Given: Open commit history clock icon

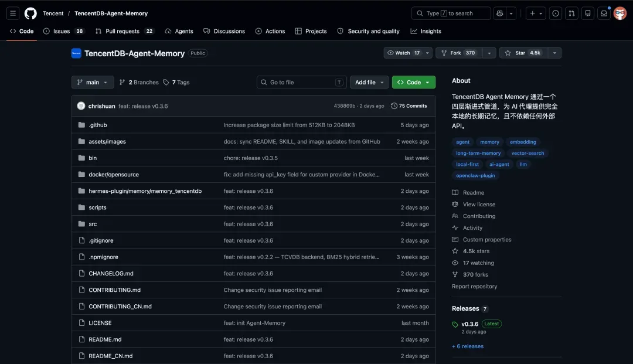Looking at the screenshot, I should [x=394, y=106].
